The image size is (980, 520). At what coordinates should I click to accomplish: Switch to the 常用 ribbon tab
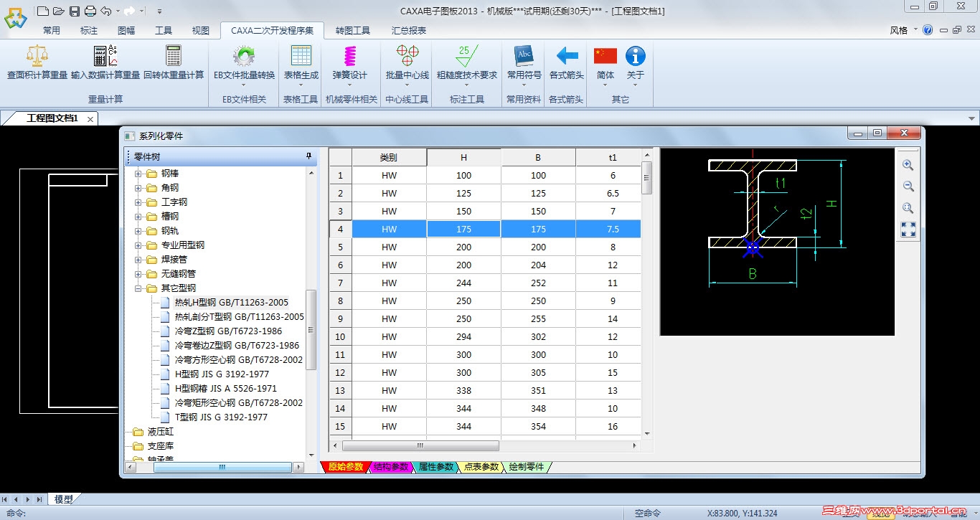[x=52, y=31]
